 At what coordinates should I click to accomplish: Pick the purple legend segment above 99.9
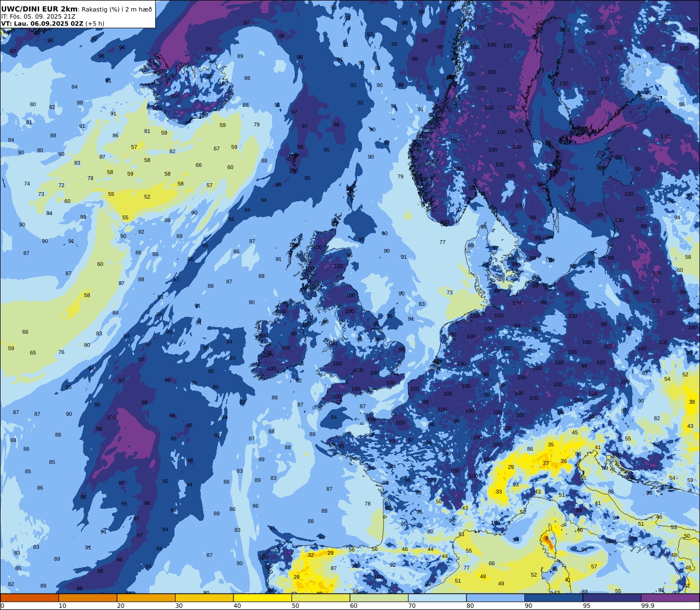coord(670,598)
